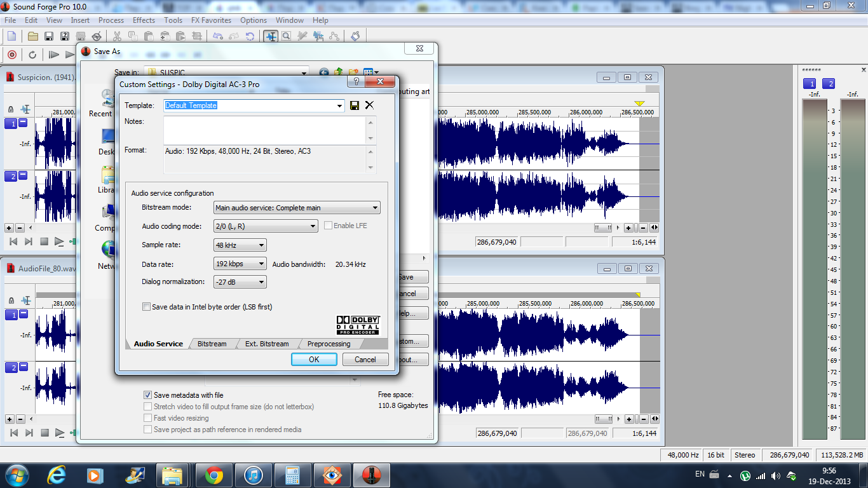Save the template with the floppy icon
868x488 pixels.
(x=355, y=105)
